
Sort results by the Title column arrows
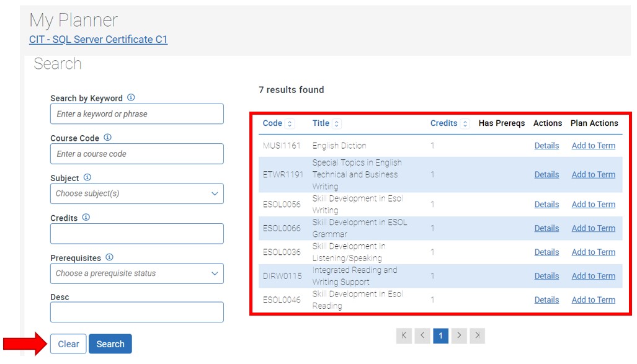(x=338, y=123)
